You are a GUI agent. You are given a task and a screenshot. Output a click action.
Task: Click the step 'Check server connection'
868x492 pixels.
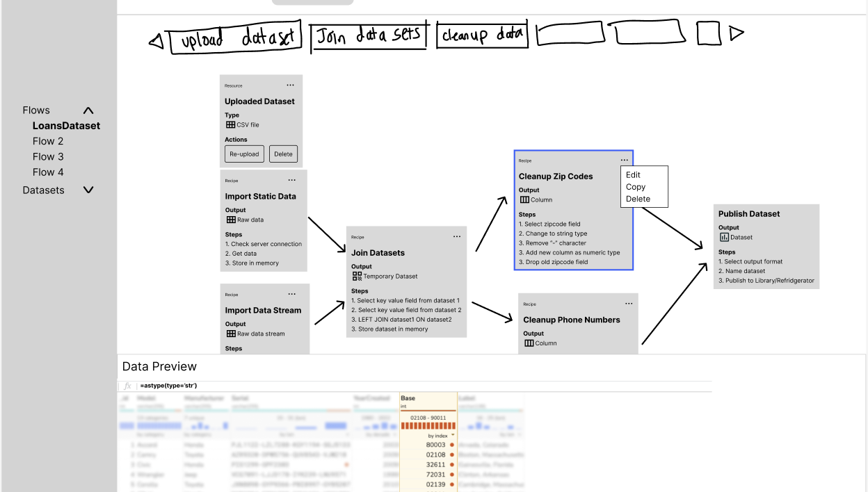(264, 244)
